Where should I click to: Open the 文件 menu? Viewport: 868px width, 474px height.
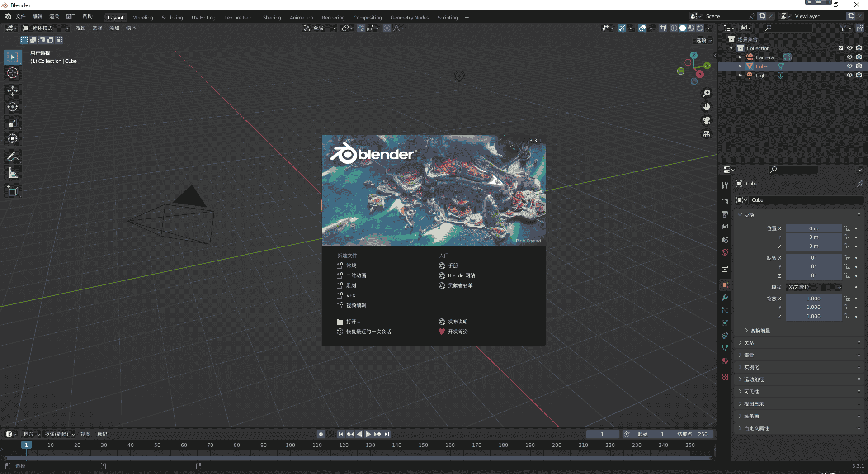[x=21, y=16]
